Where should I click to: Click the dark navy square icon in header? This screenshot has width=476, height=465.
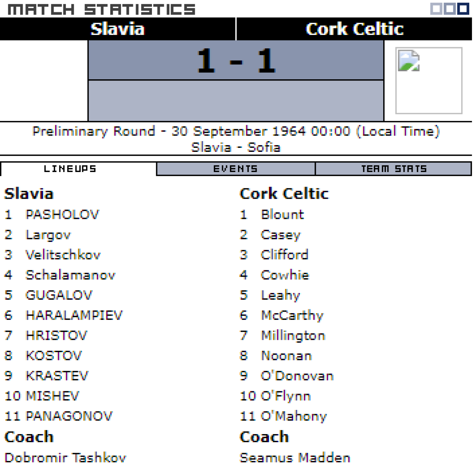click(463, 9)
